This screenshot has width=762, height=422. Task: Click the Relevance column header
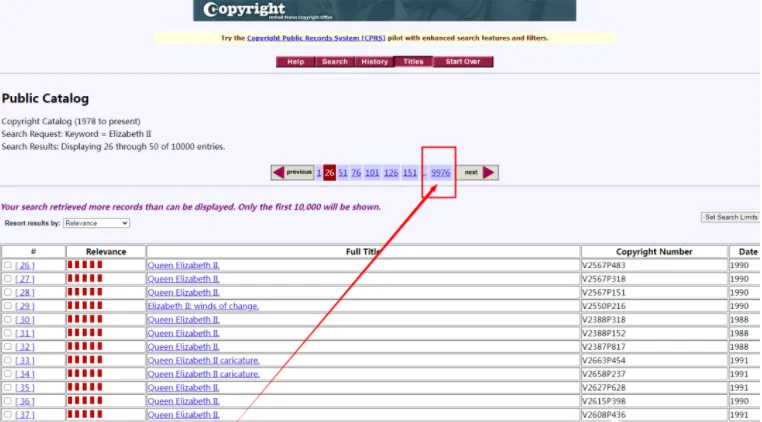click(106, 252)
